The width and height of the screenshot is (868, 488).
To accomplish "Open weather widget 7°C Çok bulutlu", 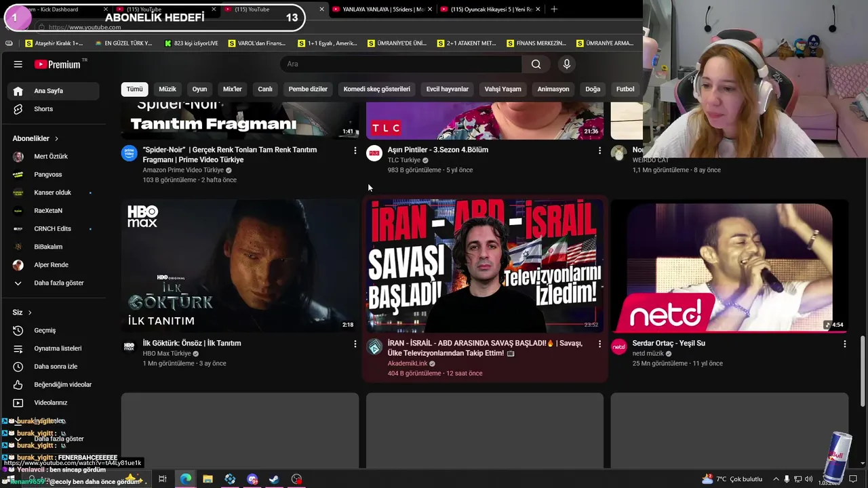I will 732,479.
